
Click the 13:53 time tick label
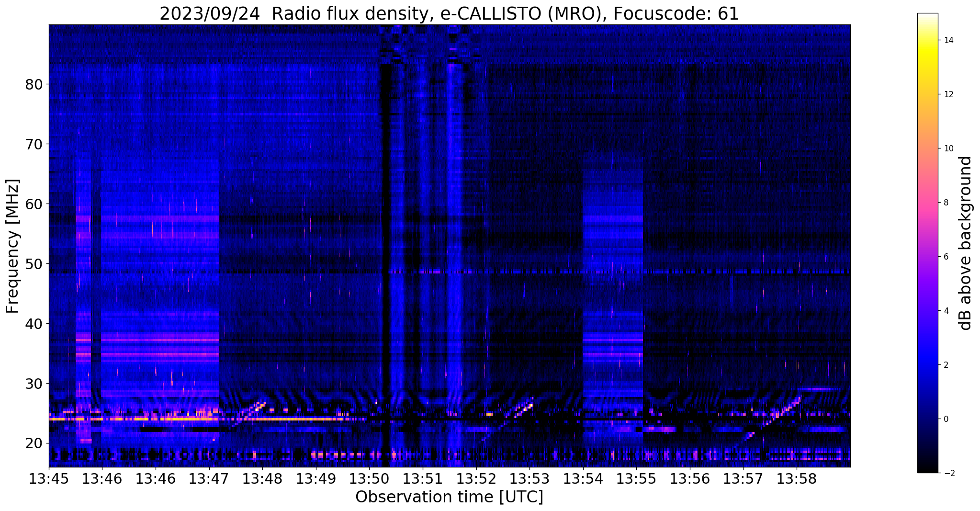click(x=529, y=478)
